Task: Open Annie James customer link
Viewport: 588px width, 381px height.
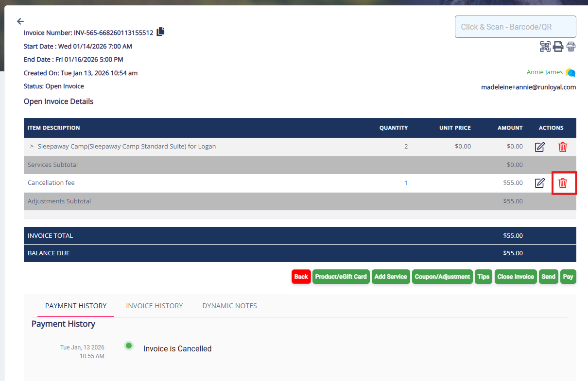Action: [545, 72]
